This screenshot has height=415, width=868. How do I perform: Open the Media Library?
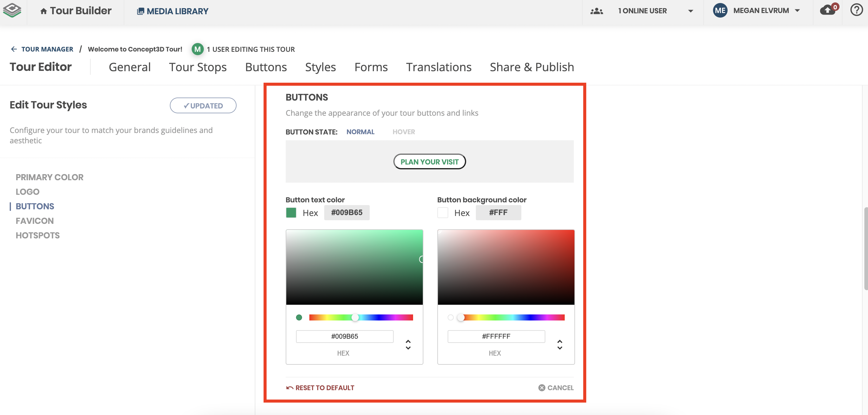(x=173, y=11)
